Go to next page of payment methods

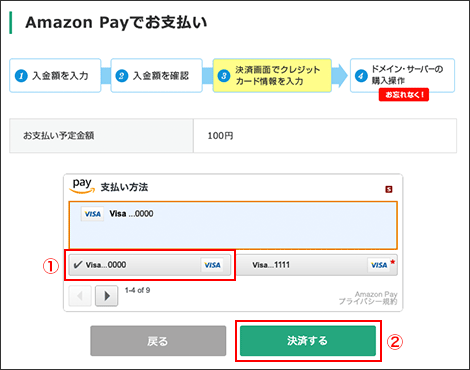pos(106,296)
